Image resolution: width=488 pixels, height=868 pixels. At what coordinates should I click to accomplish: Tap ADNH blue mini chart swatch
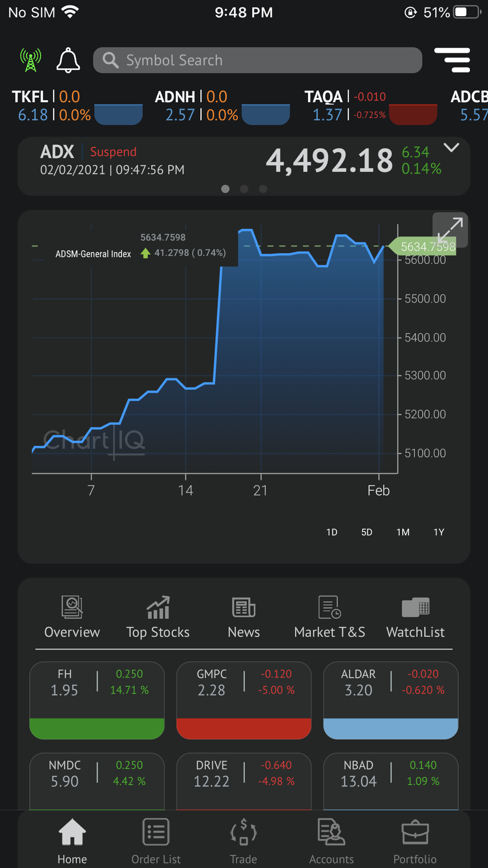pyautogui.click(x=266, y=115)
